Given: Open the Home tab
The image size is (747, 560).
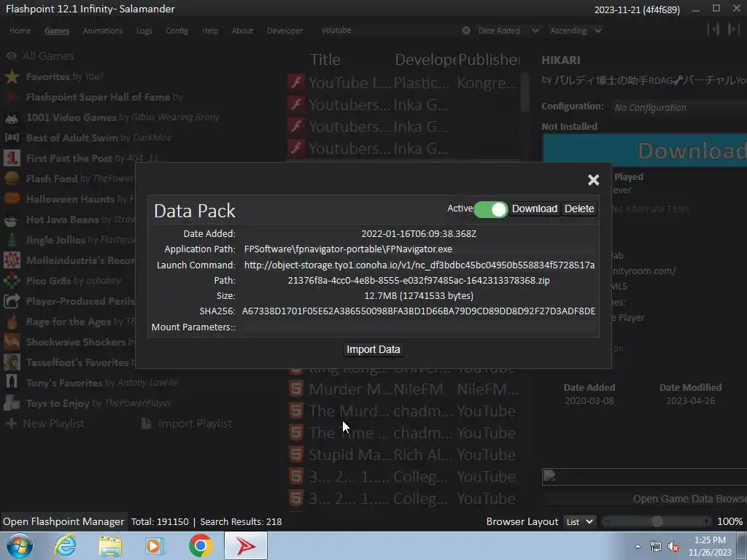Looking at the screenshot, I should point(20,31).
